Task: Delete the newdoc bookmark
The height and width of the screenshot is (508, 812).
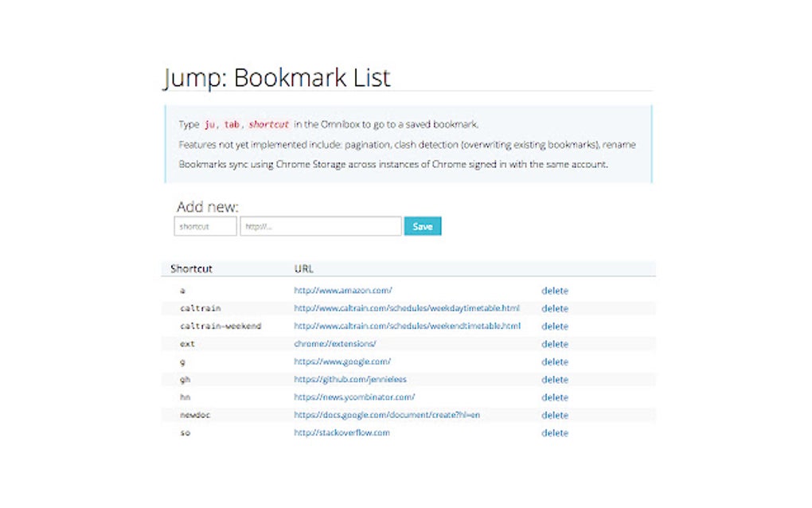Action: point(555,415)
